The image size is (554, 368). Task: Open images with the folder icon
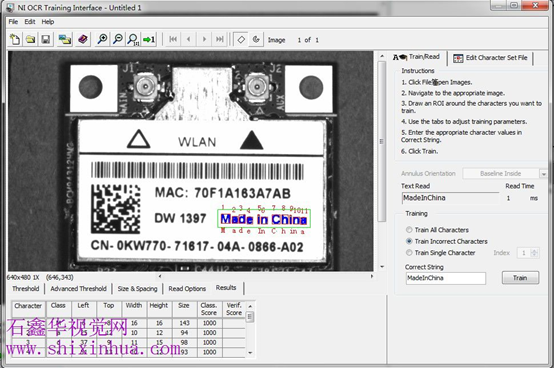[30, 39]
